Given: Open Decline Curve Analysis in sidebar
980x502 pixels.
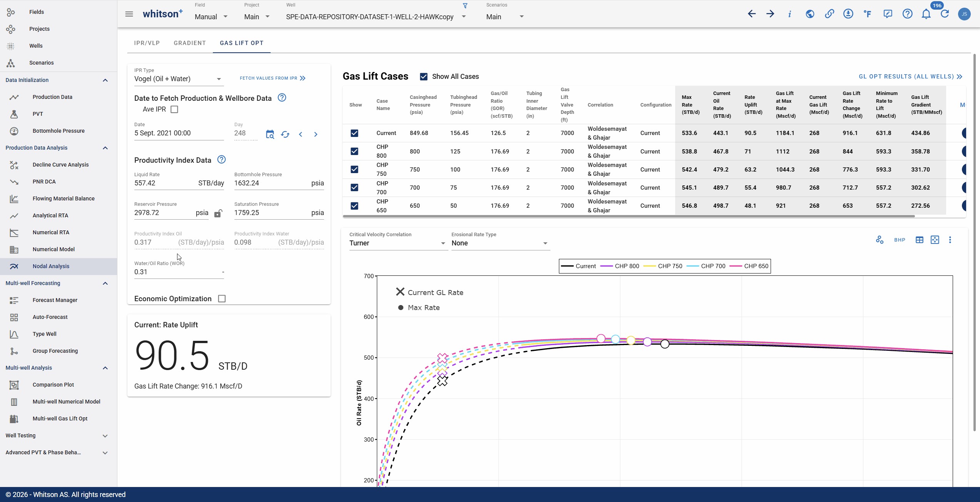Looking at the screenshot, I should (60, 165).
